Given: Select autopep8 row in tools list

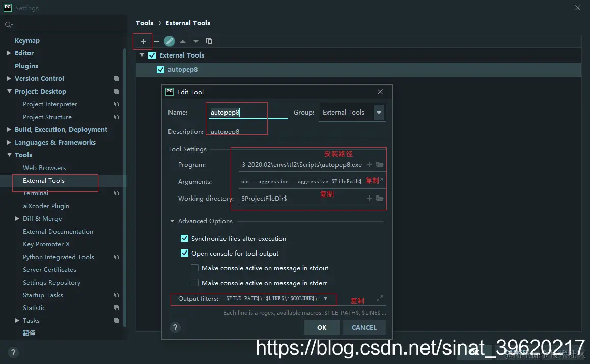Looking at the screenshot, I should [x=358, y=70].
